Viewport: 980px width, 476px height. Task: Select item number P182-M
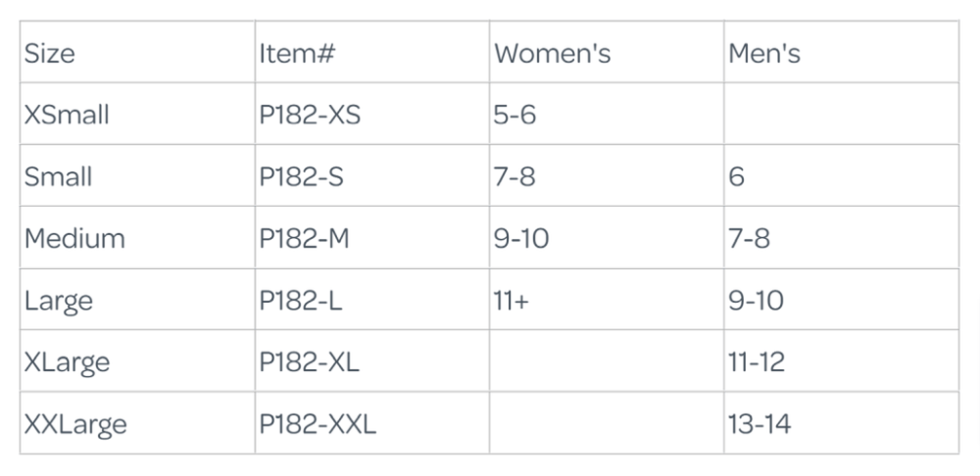(x=304, y=238)
